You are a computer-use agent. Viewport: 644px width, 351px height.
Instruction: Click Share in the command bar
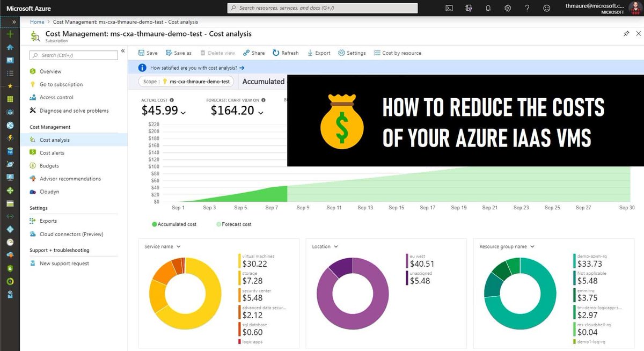pyautogui.click(x=254, y=53)
